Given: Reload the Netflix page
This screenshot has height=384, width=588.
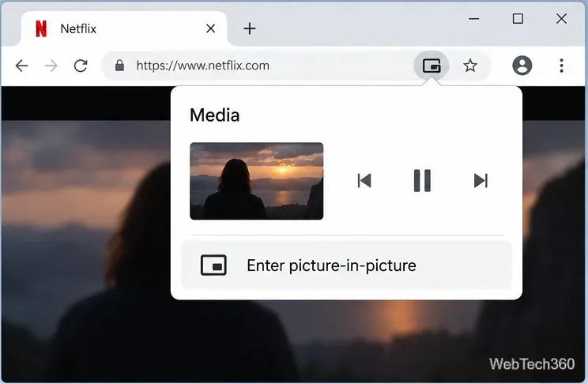Looking at the screenshot, I should pos(81,66).
